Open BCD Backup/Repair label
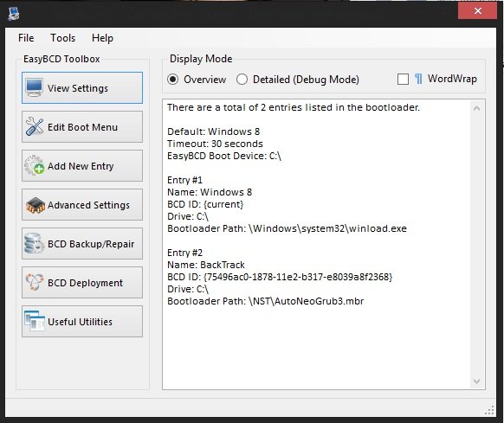The height and width of the screenshot is (423, 504). click(x=91, y=244)
